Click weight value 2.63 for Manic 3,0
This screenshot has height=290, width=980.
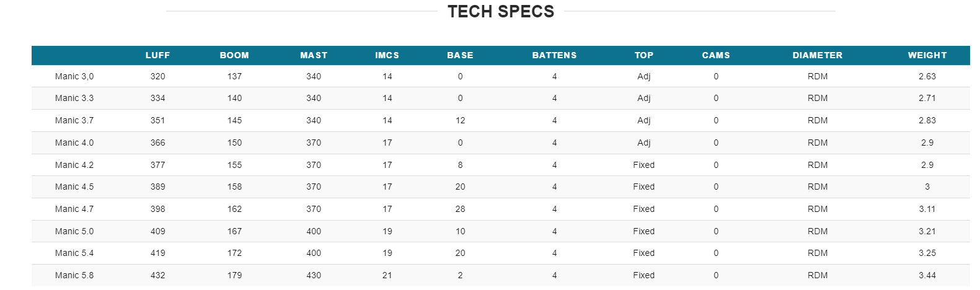click(x=927, y=76)
